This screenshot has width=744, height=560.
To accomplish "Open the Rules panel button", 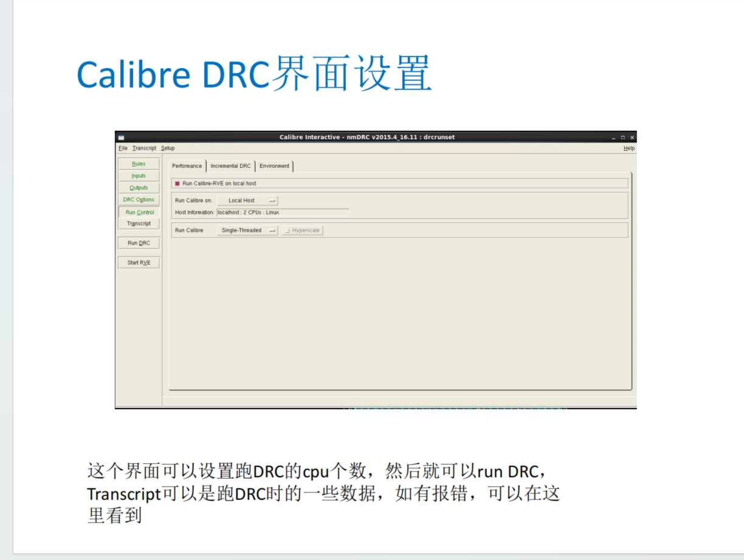I will 139,164.
